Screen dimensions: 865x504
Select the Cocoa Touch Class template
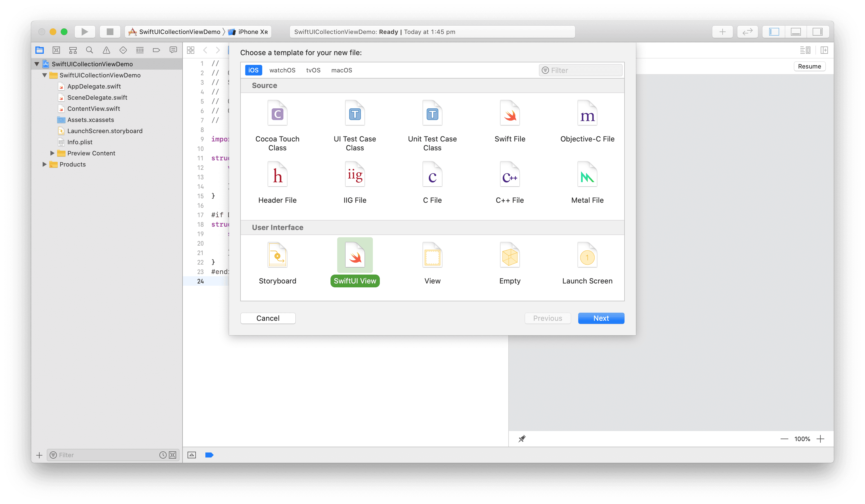(x=277, y=126)
